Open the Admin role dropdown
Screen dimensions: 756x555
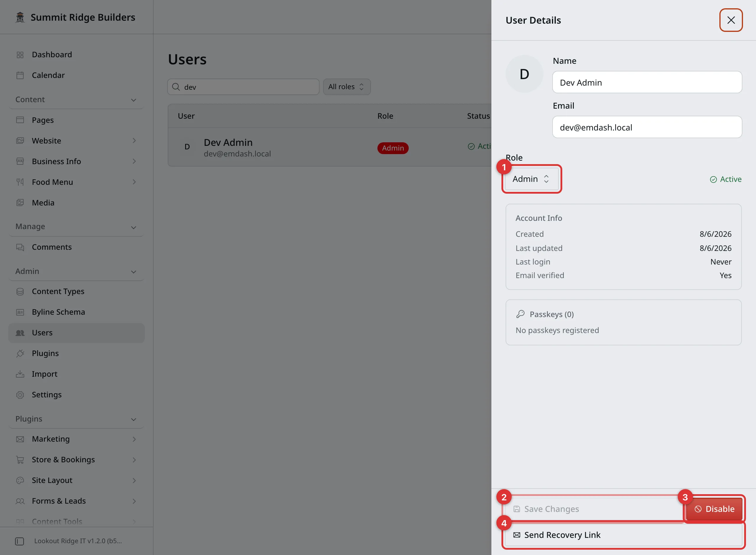click(x=531, y=179)
